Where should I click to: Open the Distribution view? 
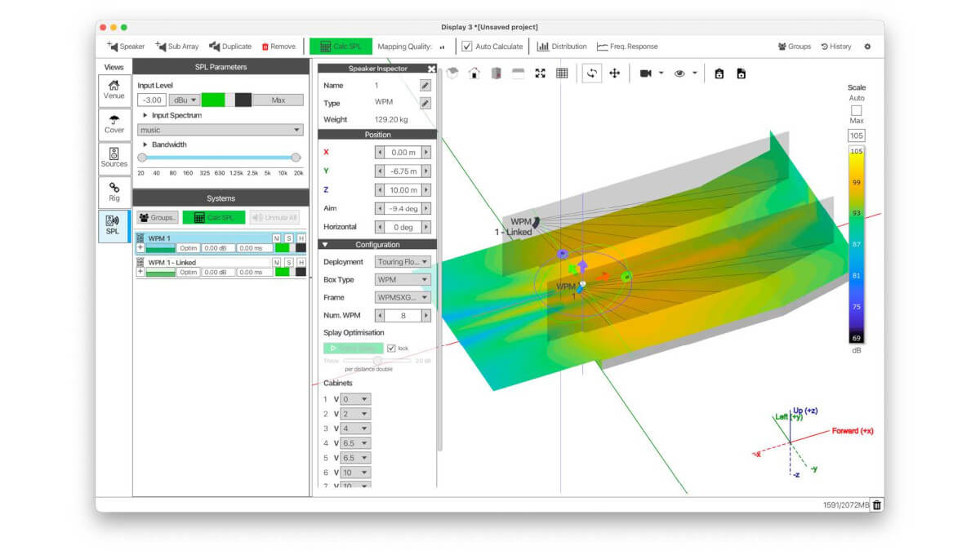tap(562, 47)
